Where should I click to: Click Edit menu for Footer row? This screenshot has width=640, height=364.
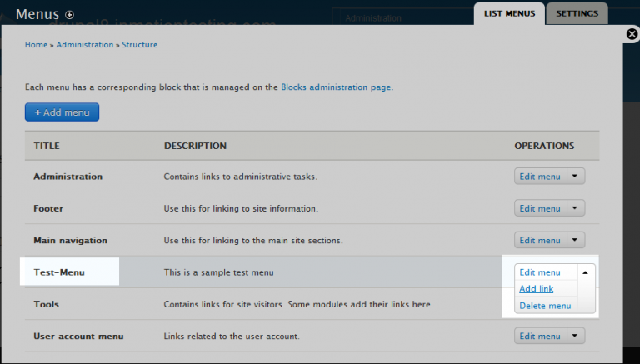point(539,208)
